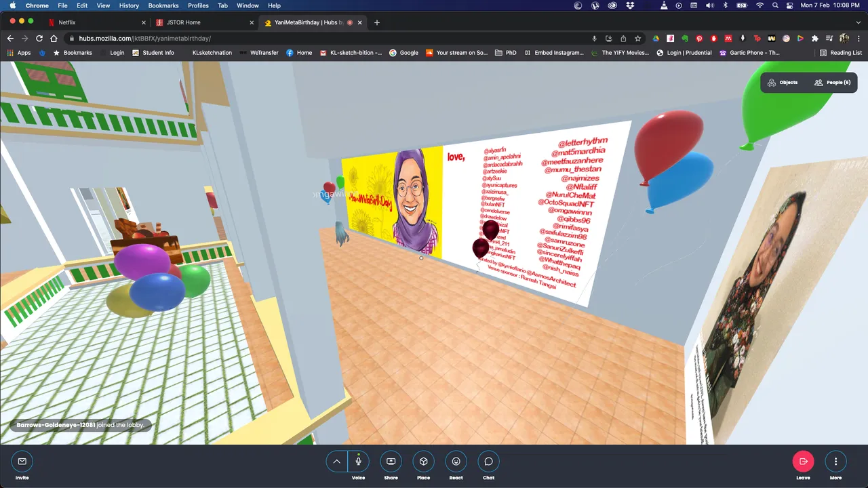Open Spotlight search in the menu bar

click(775, 5)
